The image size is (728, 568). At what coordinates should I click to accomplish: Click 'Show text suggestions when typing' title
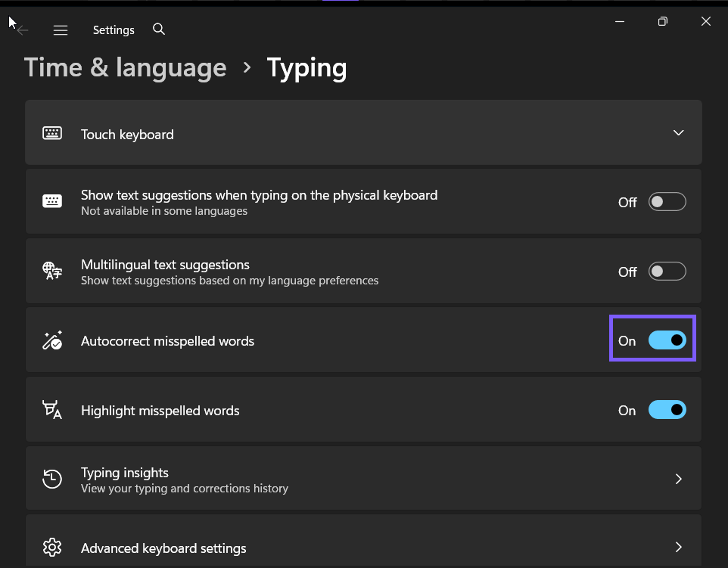pyautogui.click(x=259, y=195)
